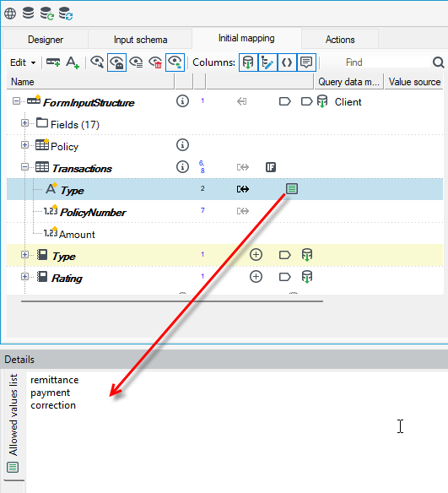Click the plain database icon
448x493 pixels.
click(x=29, y=13)
